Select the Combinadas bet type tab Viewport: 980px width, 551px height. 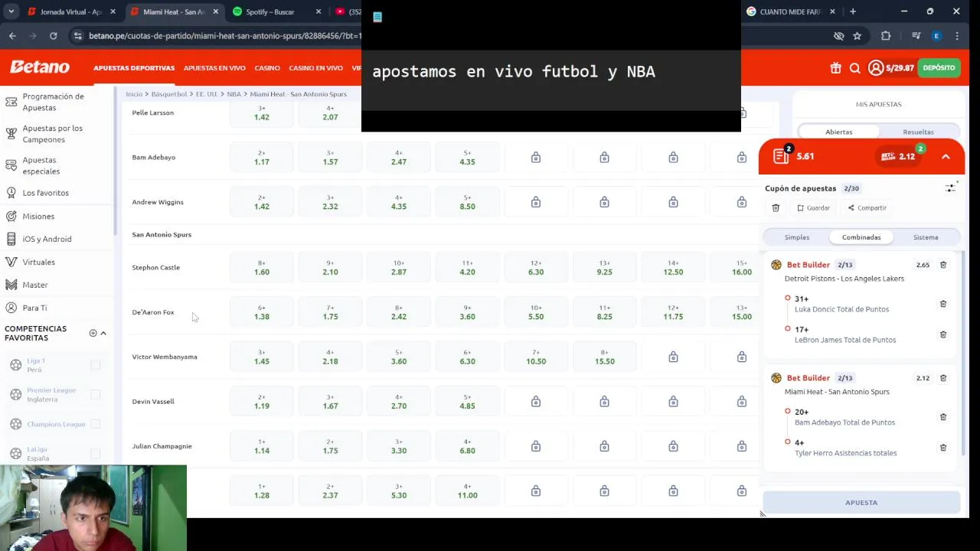(x=861, y=237)
